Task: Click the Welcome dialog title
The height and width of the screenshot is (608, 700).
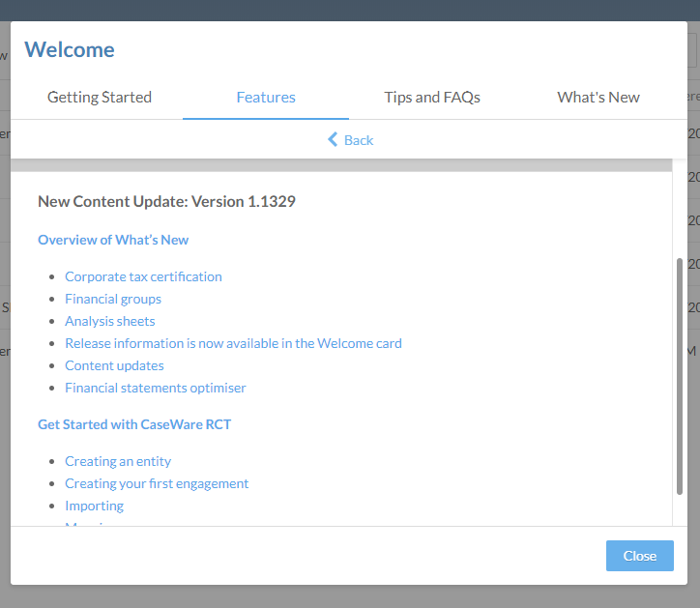Action: point(70,50)
